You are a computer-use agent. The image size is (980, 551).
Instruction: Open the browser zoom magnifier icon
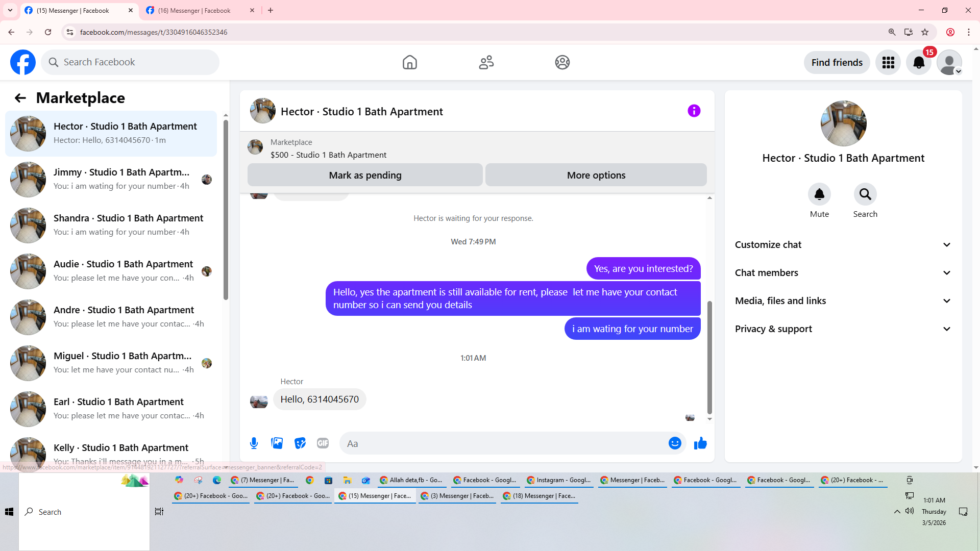point(892,32)
